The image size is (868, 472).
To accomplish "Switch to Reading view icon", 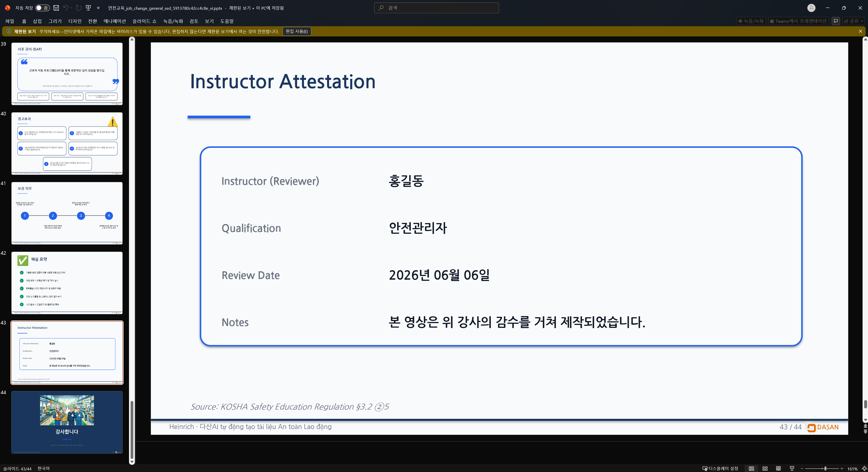I will tap(778, 469).
